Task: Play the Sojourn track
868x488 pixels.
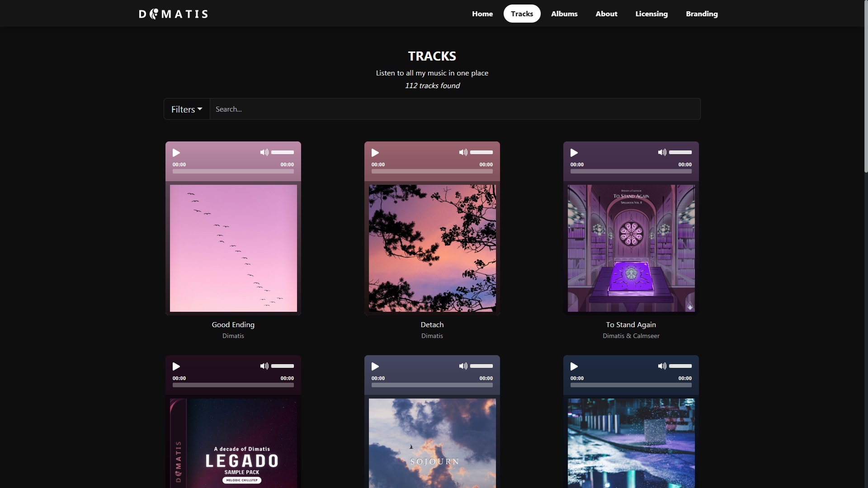Action: coord(375,366)
